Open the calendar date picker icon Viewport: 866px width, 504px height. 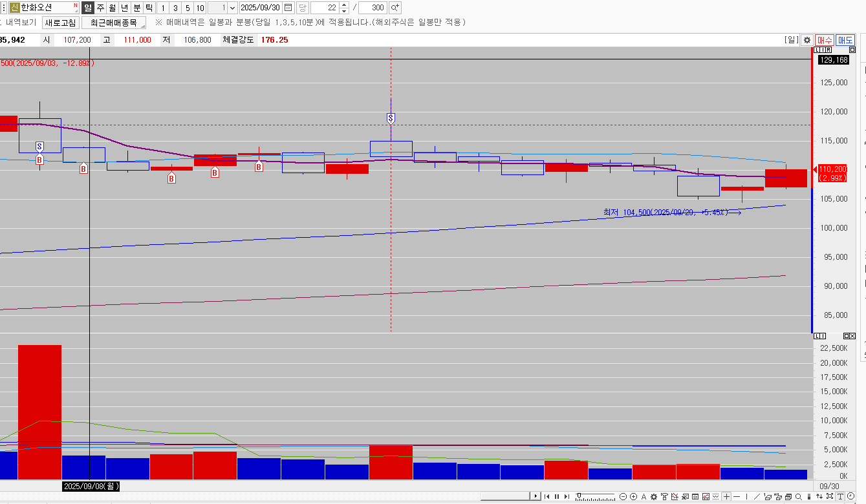pyautogui.click(x=288, y=8)
